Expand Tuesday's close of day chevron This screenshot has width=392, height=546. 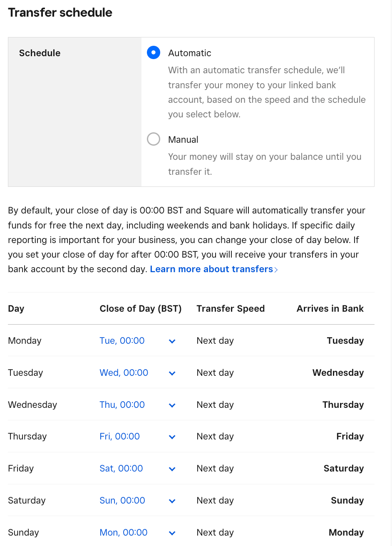(172, 373)
